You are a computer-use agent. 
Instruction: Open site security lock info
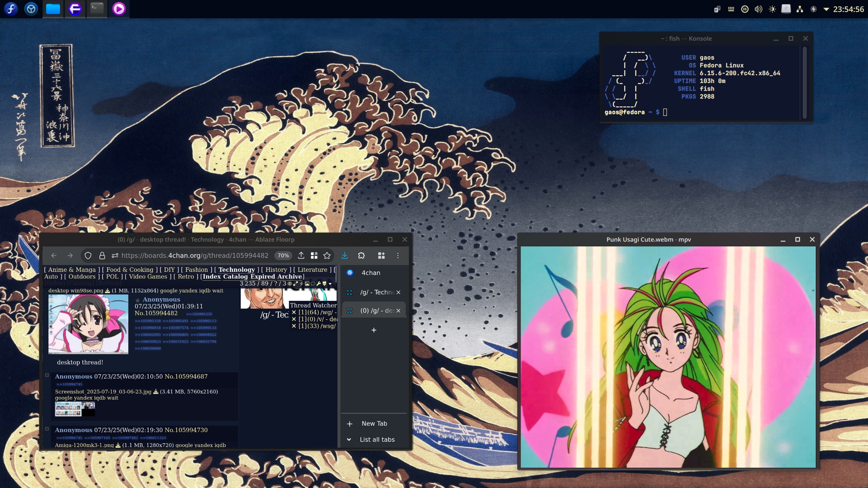(x=102, y=256)
